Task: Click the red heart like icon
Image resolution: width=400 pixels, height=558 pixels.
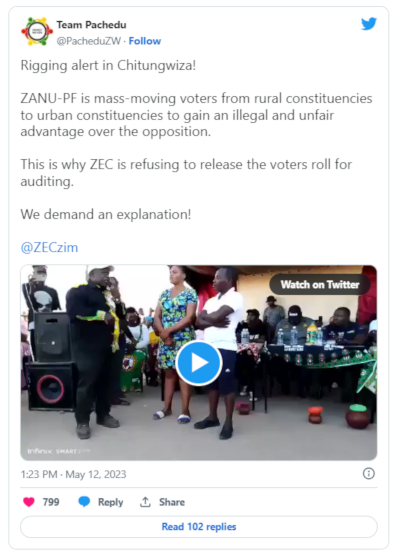Action: (29, 502)
